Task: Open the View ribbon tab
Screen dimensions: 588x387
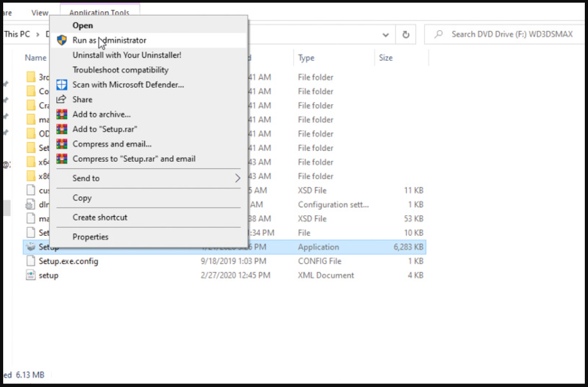Action: tap(40, 13)
